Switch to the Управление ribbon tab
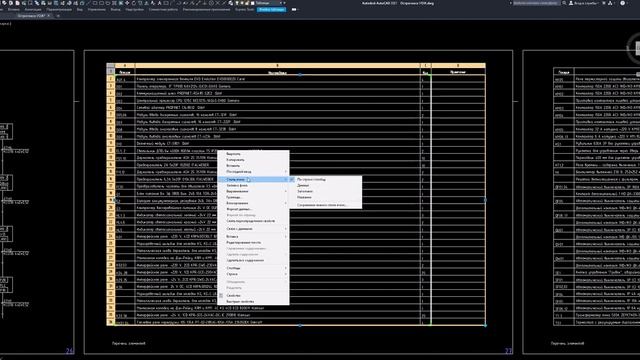This screenshot has height=360, width=640. [97, 9]
